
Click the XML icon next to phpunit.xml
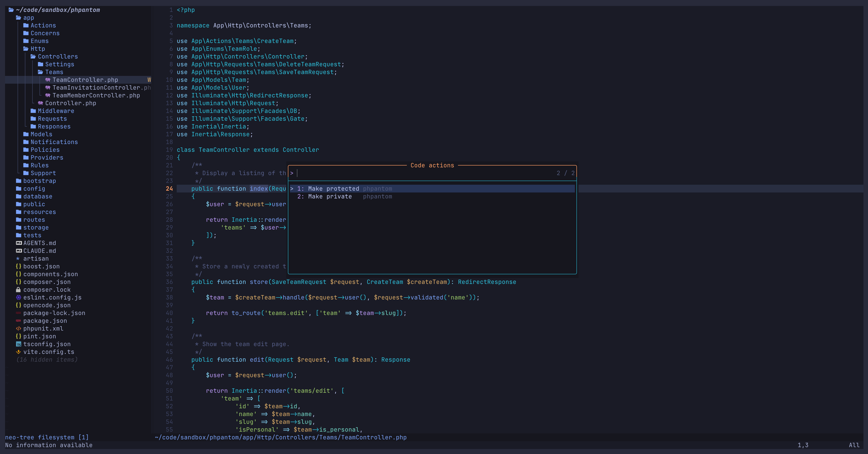point(18,328)
